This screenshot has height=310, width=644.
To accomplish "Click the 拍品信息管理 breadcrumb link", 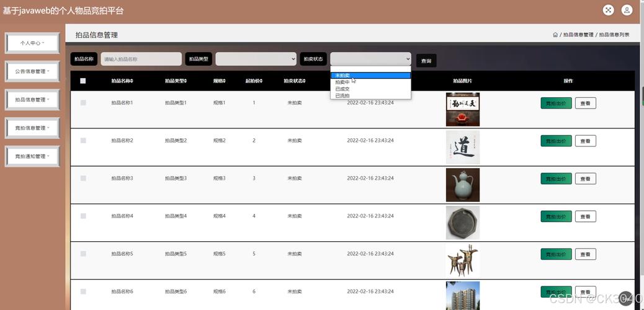I will point(578,35).
